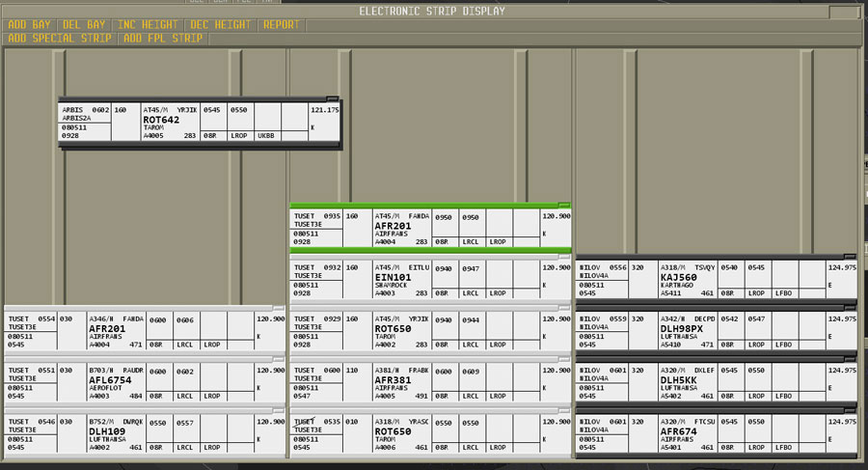Click the DECPD registration
This screenshot has width=868, height=470.
[x=705, y=318]
